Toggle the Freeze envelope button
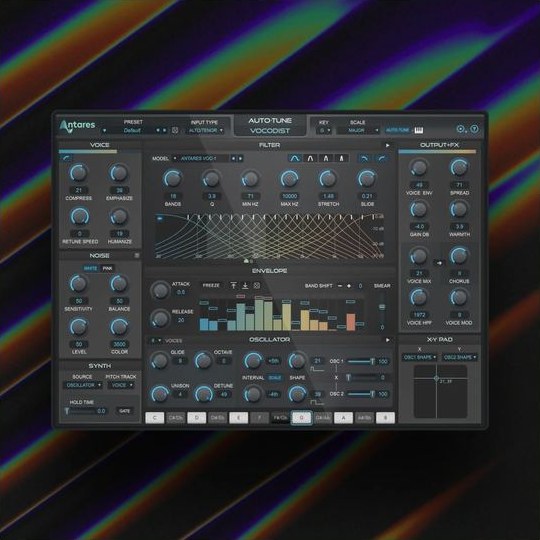This screenshot has width=540, height=540. [x=211, y=285]
